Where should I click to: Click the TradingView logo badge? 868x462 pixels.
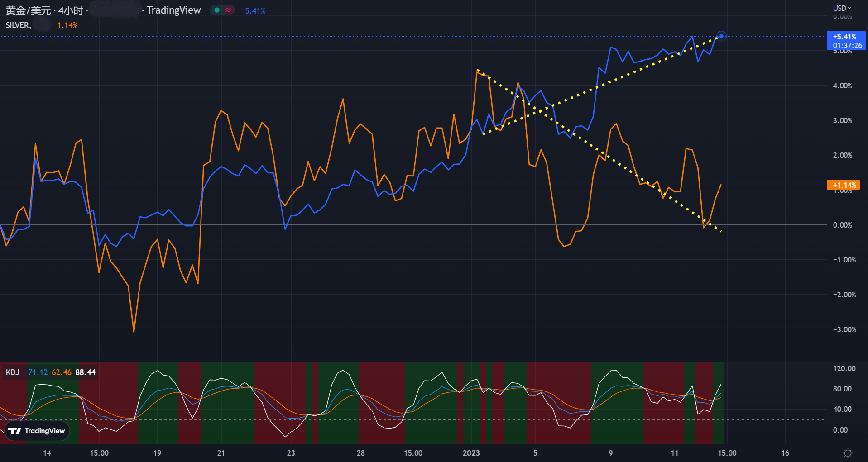click(37, 431)
